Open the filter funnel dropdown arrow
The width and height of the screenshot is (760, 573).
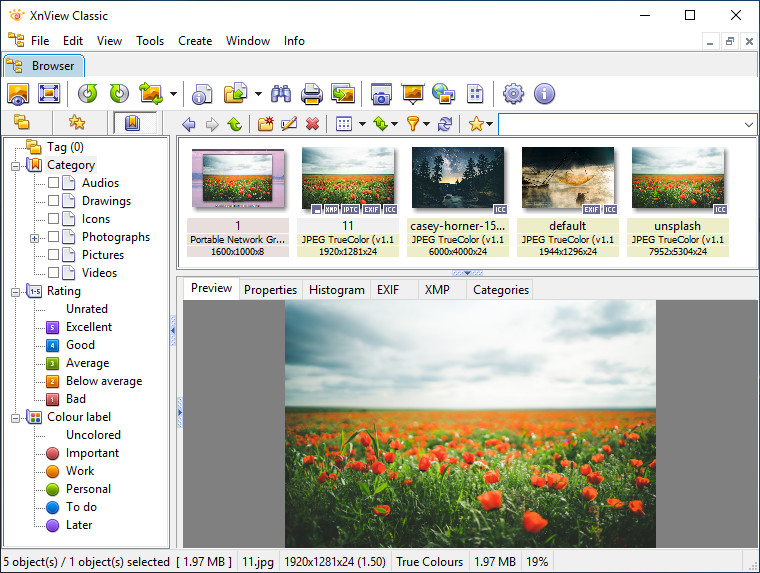(x=427, y=125)
